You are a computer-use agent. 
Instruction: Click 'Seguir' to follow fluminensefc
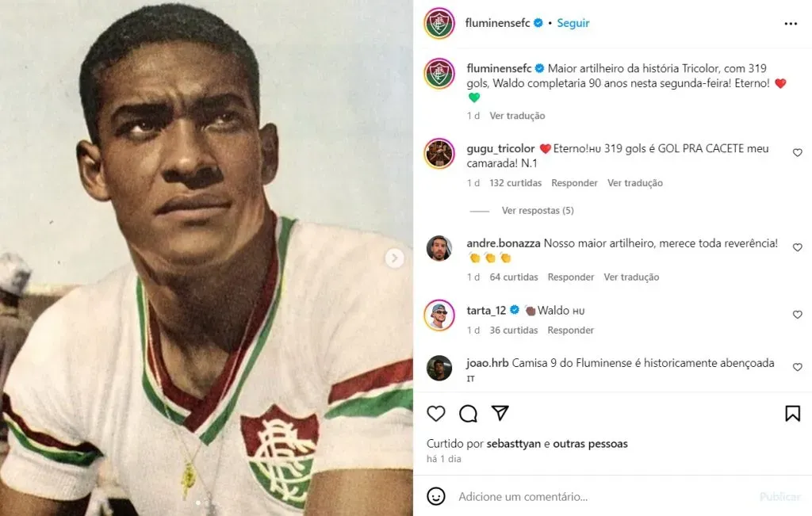pos(573,23)
